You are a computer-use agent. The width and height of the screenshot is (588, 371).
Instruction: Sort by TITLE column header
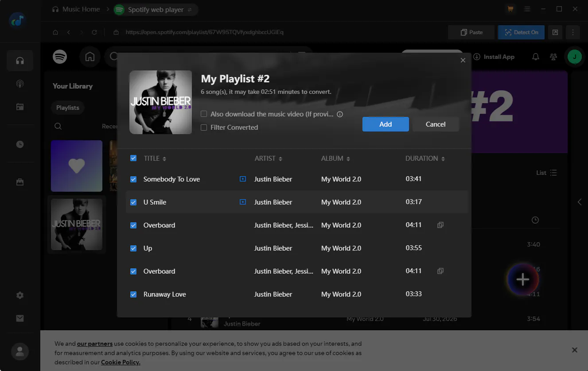pos(155,158)
